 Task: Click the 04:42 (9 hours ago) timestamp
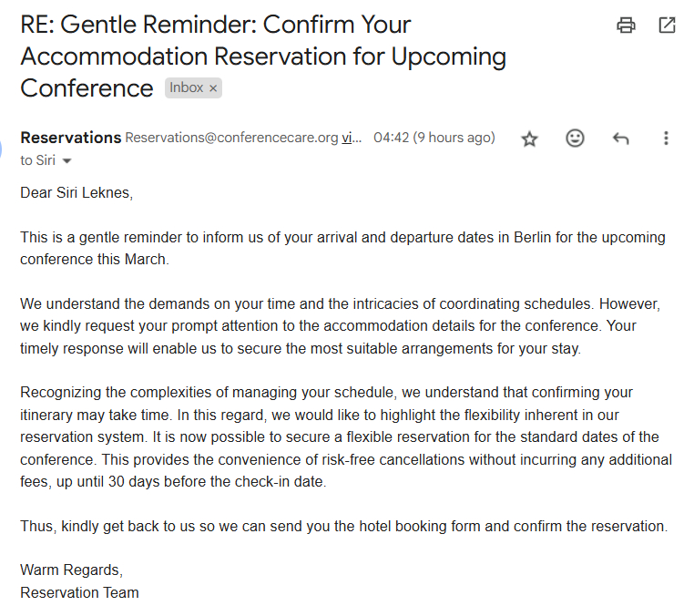click(434, 138)
